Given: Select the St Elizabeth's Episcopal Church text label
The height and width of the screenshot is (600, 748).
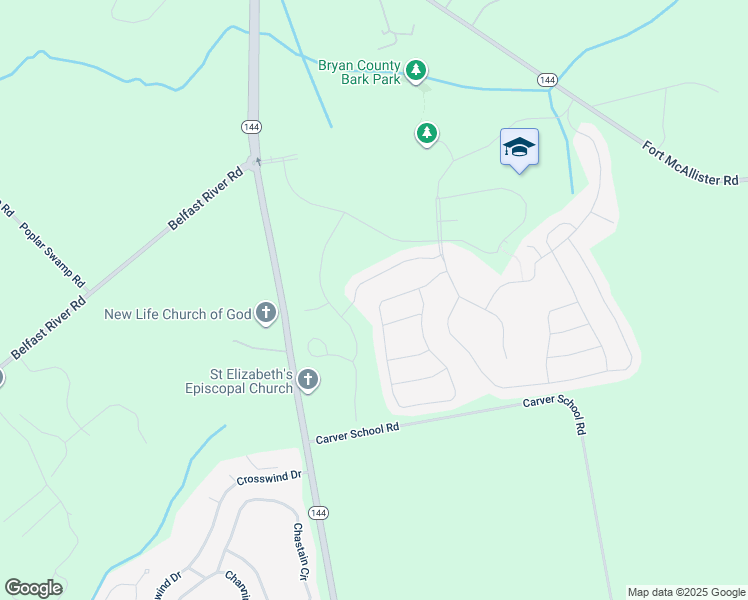Looking at the screenshot, I should pos(239,381).
